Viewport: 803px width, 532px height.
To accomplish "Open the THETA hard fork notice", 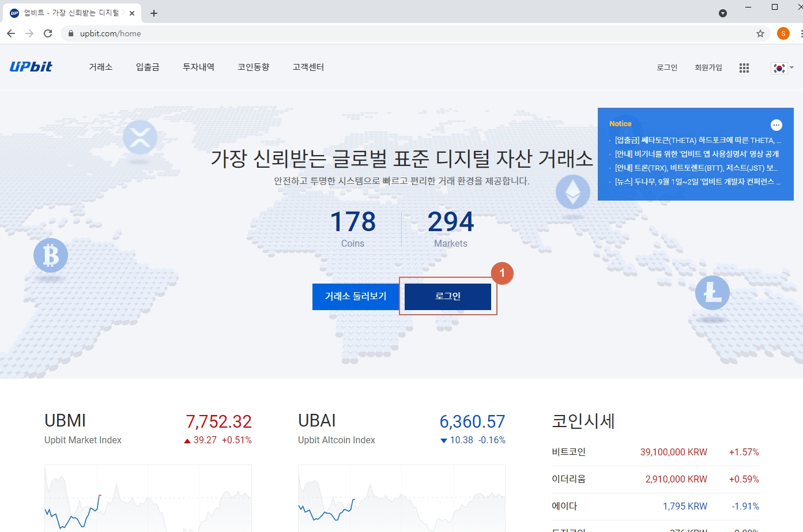I will pyautogui.click(x=698, y=140).
